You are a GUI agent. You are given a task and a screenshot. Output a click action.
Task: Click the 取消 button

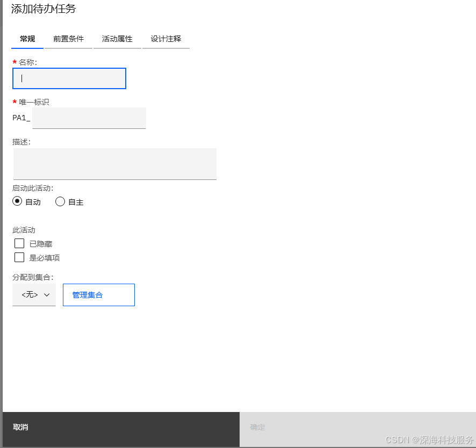tap(121, 429)
